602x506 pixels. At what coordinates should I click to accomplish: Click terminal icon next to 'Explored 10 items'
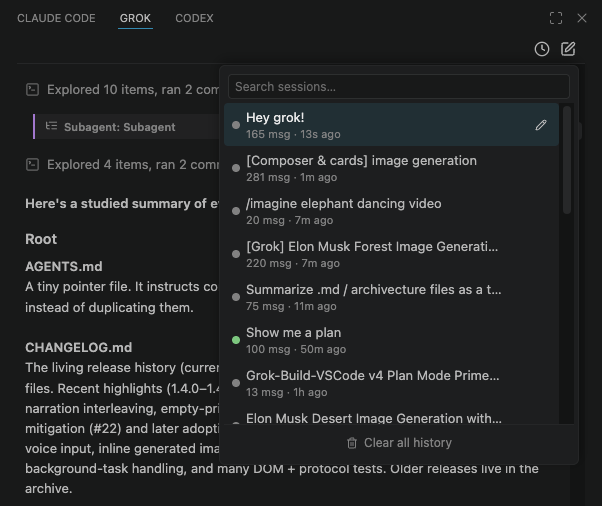[32, 89]
